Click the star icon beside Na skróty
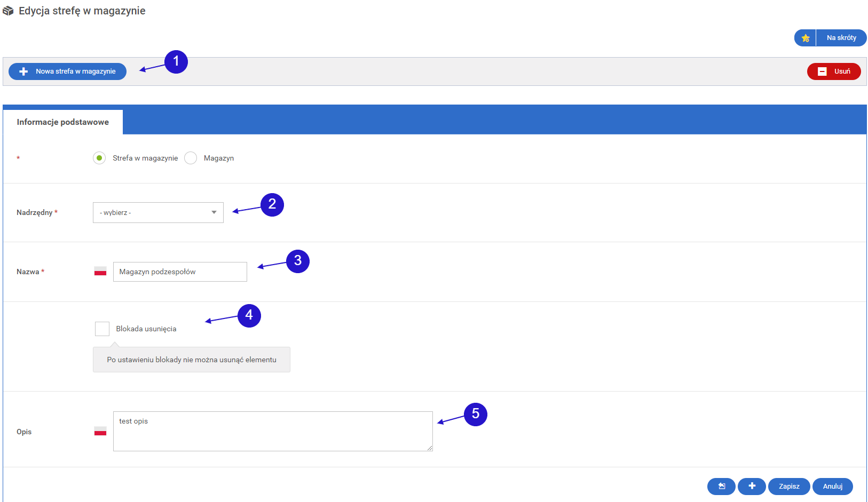The height and width of the screenshot is (502, 868). (x=805, y=38)
